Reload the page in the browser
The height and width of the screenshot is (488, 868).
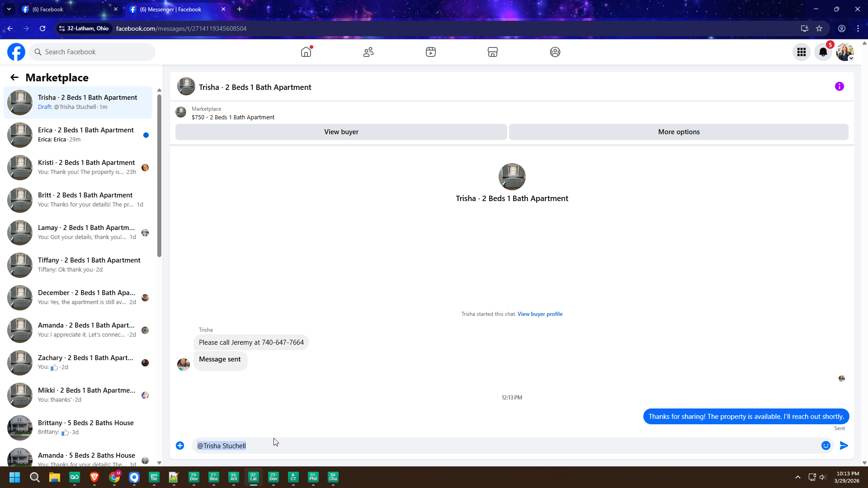(x=42, y=28)
